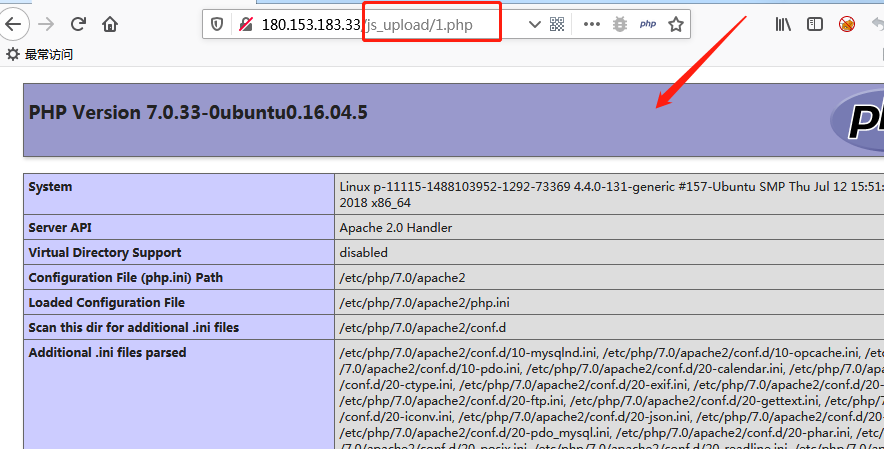Click /etc/php/7.0/apache2/conf.d value
The image size is (884, 449).
point(423,328)
